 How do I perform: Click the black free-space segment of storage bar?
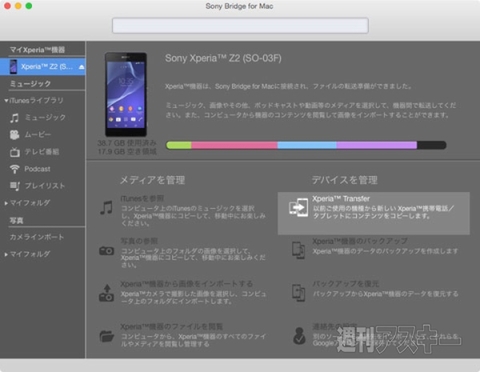pos(432,145)
